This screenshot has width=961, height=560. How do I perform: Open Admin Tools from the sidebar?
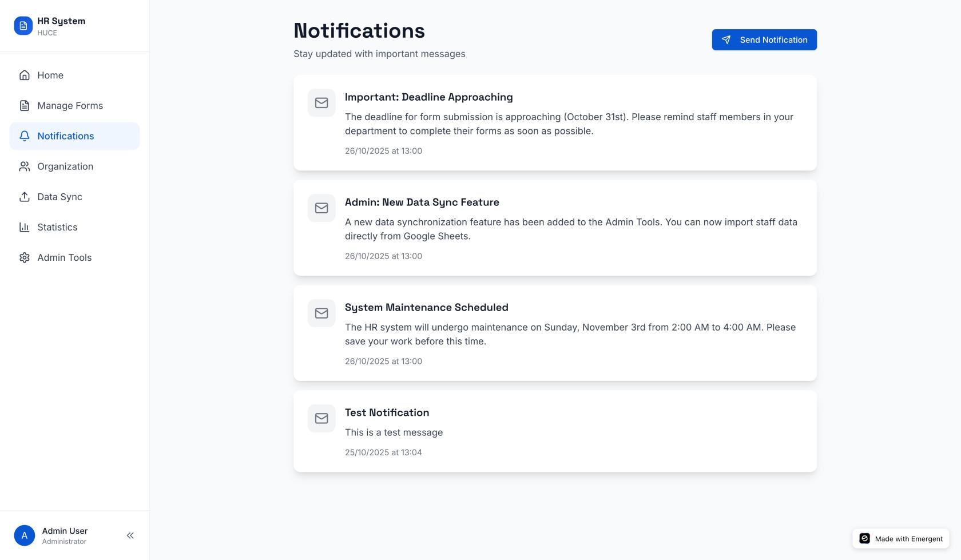point(64,257)
